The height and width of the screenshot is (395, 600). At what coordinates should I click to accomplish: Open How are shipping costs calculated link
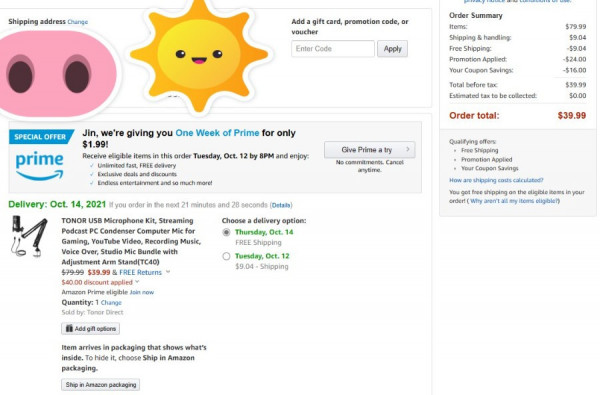tap(496, 180)
